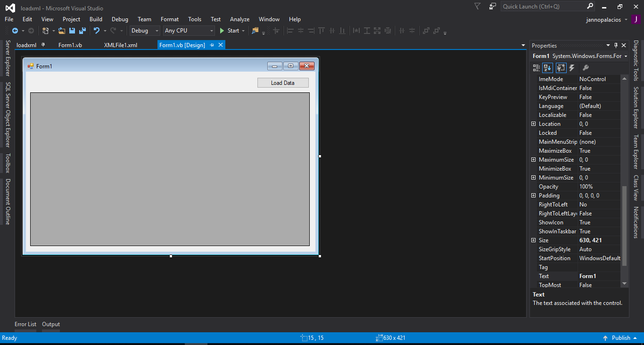Open the Project menu
This screenshot has height=345, width=644.
[72, 19]
